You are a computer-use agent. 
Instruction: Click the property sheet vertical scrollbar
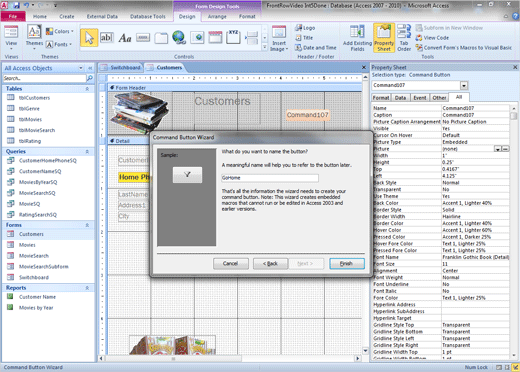tap(514, 230)
